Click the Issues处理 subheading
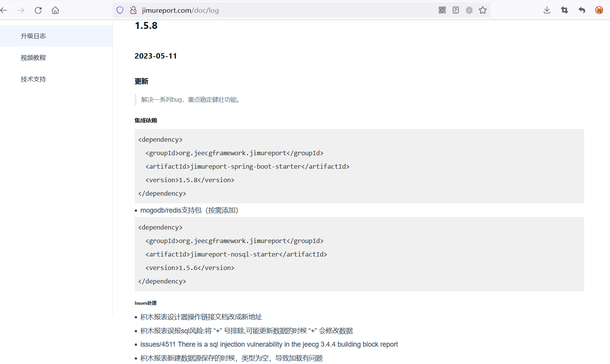The width and height of the screenshot is (610, 364). click(146, 303)
